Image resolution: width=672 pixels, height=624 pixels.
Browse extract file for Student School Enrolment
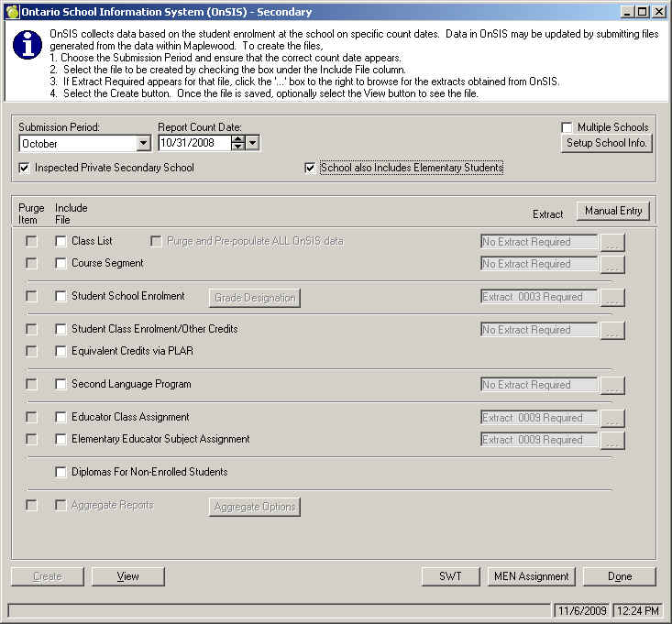tap(612, 298)
